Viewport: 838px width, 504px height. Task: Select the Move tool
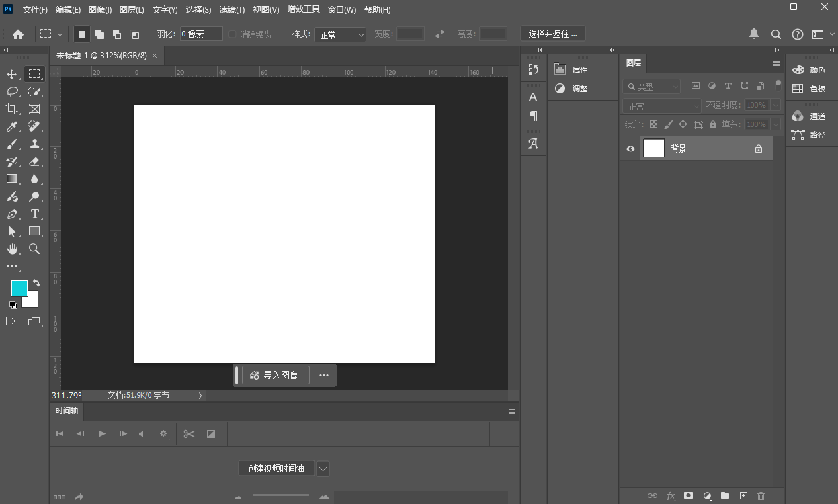click(12, 74)
